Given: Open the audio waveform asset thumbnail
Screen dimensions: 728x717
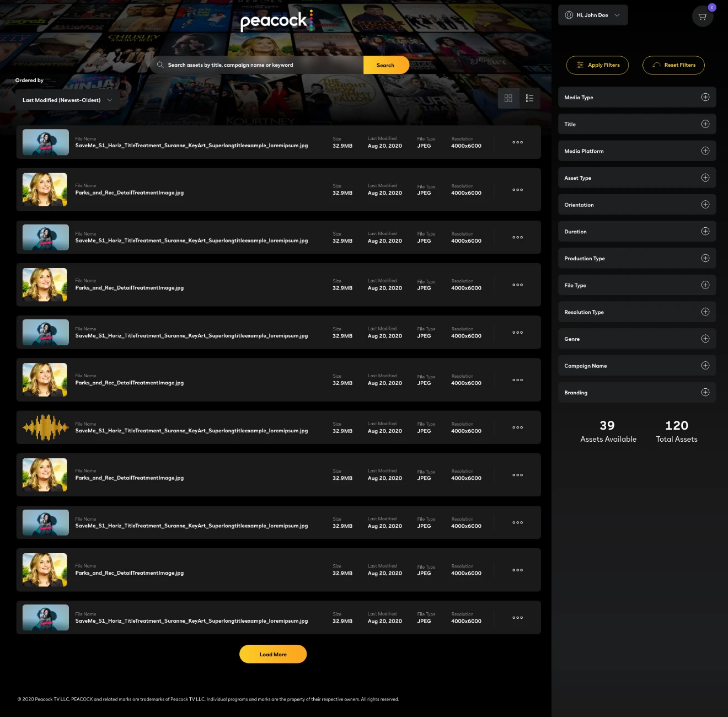Looking at the screenshot, I should (x=46, y=427).
